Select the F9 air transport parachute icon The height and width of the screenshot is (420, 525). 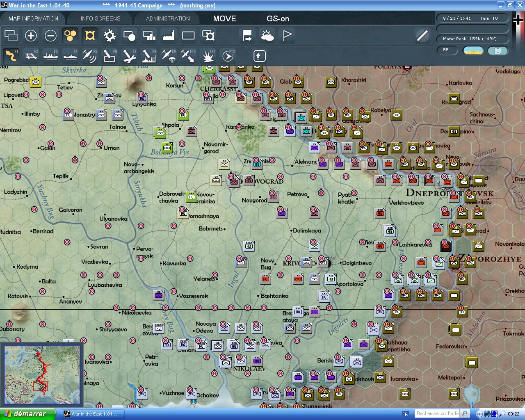click(169, 55)
